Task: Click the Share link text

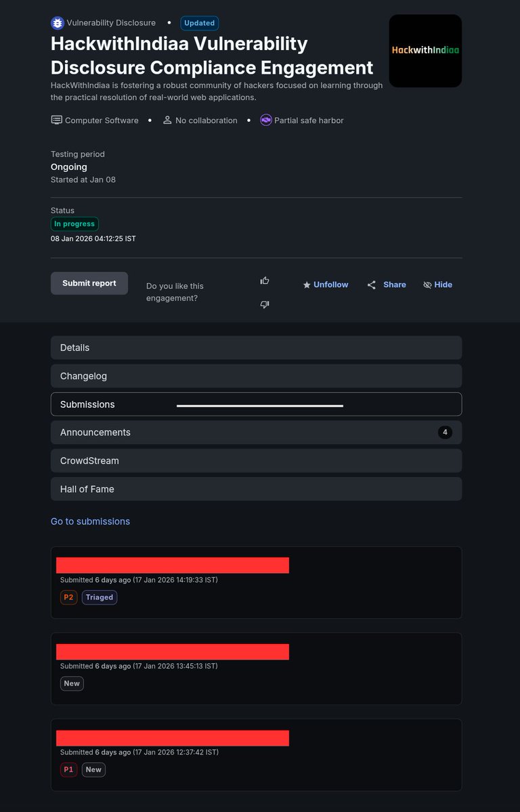Action: 395,285
